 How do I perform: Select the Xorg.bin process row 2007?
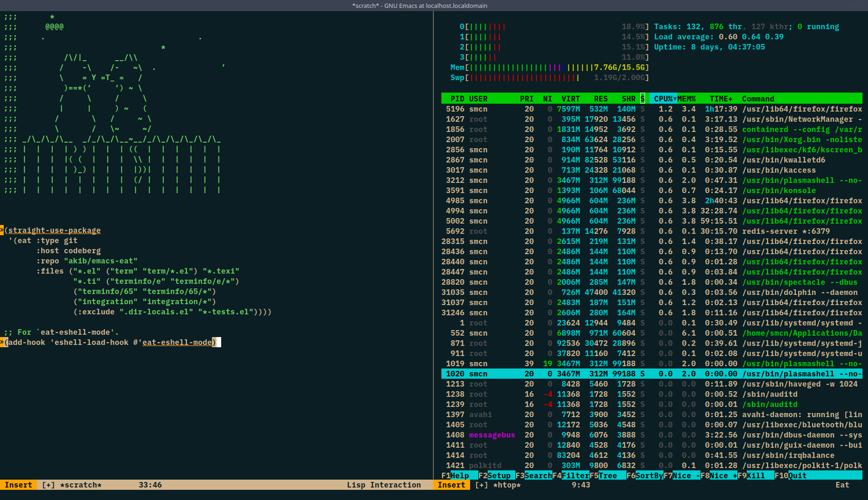tap(652, 139)
